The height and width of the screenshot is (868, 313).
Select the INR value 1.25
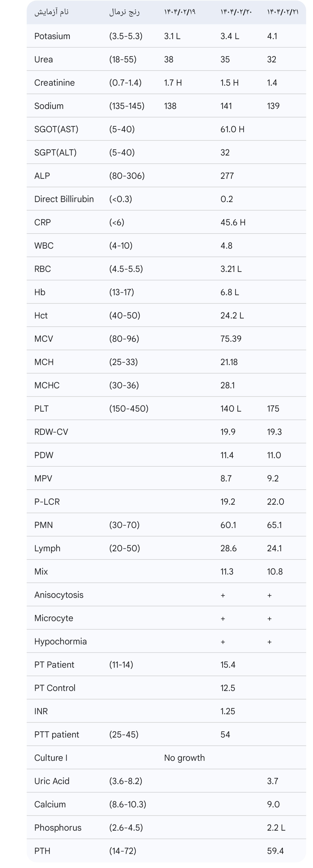tap(228, 711)
